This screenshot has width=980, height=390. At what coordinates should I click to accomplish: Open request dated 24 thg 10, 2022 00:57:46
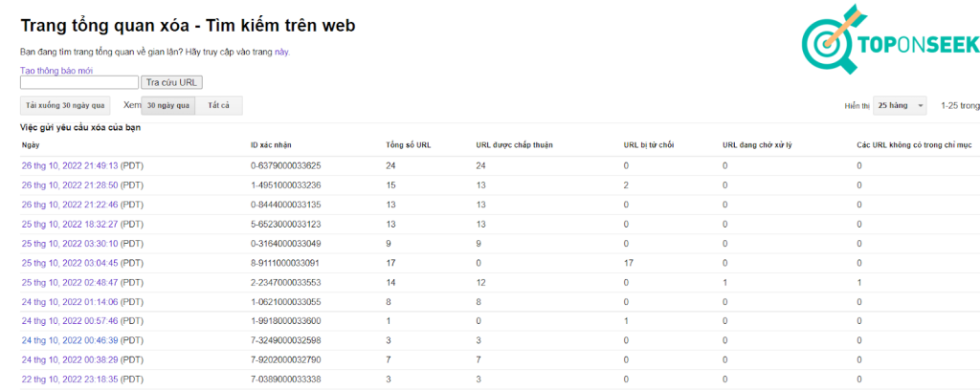point(69,321)
